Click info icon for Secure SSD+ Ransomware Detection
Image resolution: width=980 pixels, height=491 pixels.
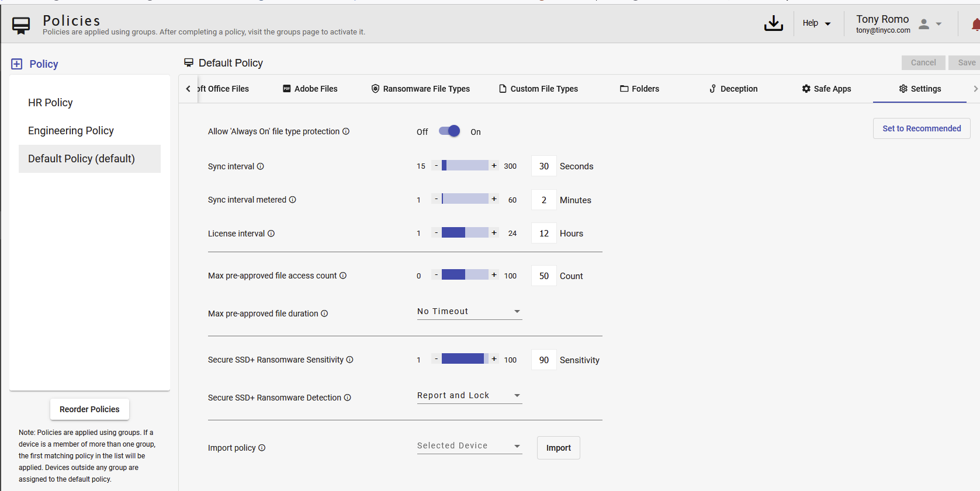tap(348, 398)
